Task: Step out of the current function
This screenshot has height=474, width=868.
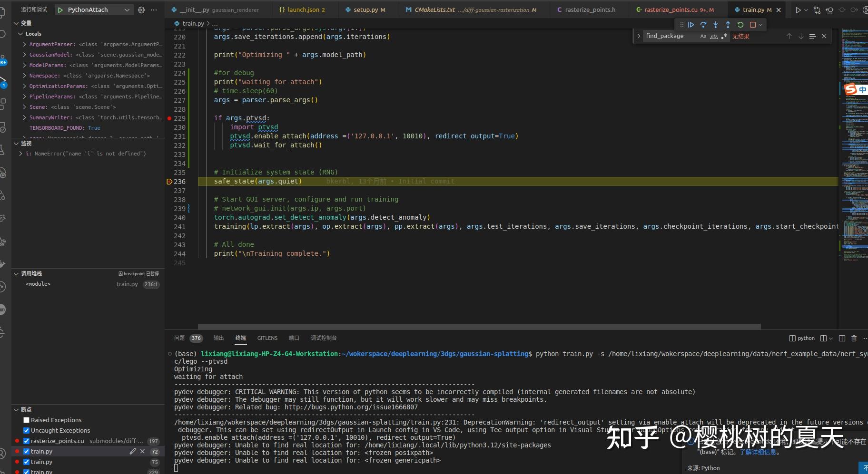Action: click(728, 25)
